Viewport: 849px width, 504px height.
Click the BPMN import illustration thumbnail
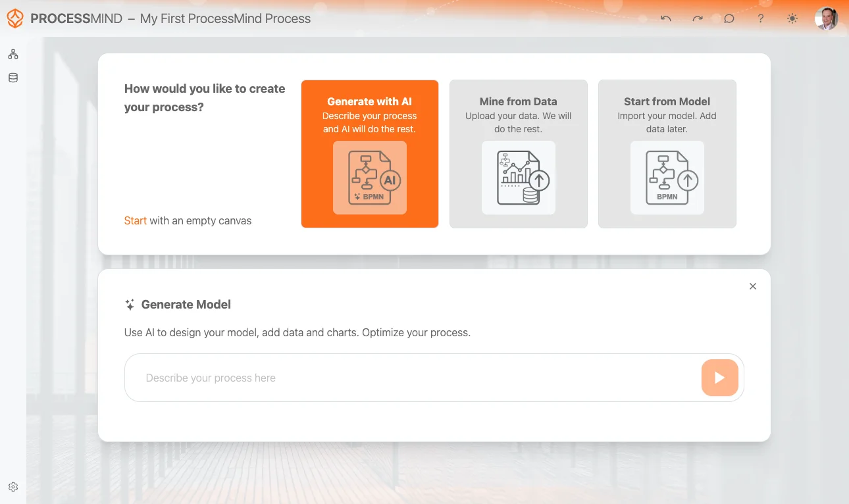tap(667, 178)
